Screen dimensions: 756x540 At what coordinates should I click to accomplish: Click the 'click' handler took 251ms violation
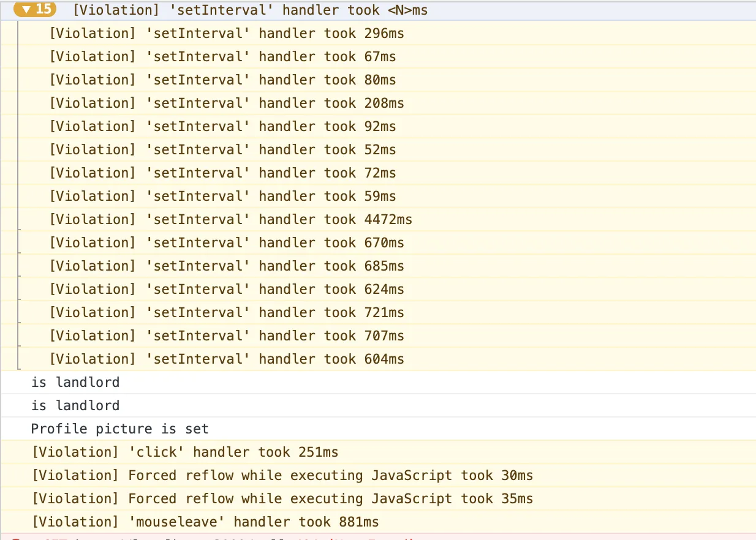(x=185, y=452)
